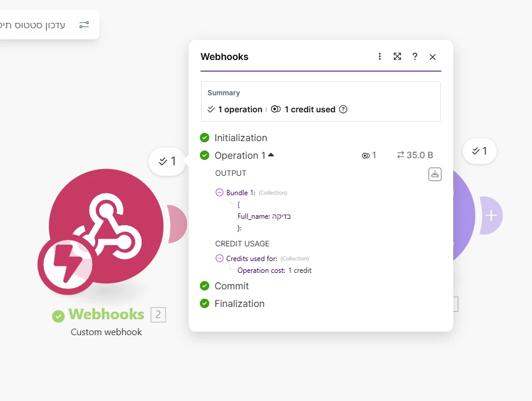Screen dimensions: 532x401
Task: Collapse the Operation 1 section
Action: pyautogui.click(x=271, y=155)
